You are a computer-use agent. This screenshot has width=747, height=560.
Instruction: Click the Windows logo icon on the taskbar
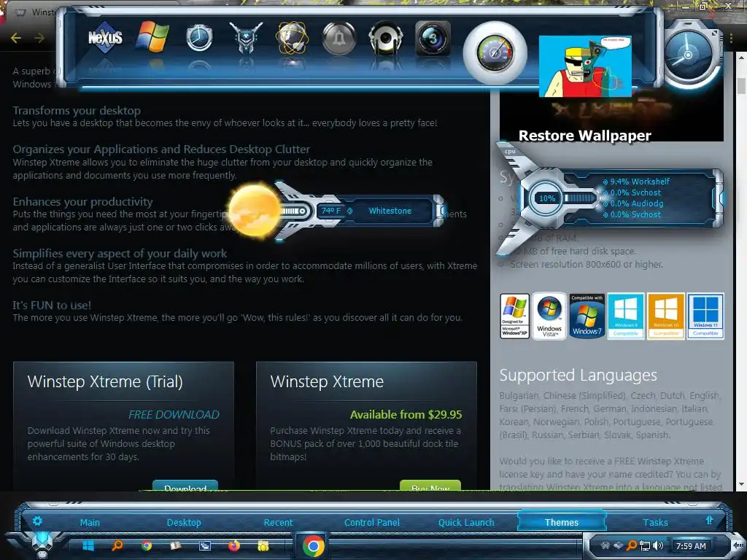click(88, 545)
